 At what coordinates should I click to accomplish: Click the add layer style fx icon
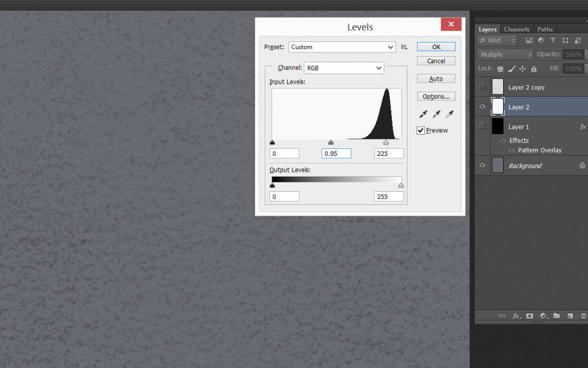[516, 316]
